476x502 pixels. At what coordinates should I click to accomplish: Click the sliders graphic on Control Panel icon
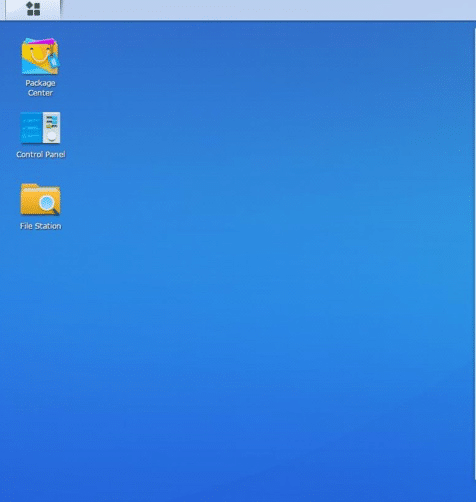51,122
